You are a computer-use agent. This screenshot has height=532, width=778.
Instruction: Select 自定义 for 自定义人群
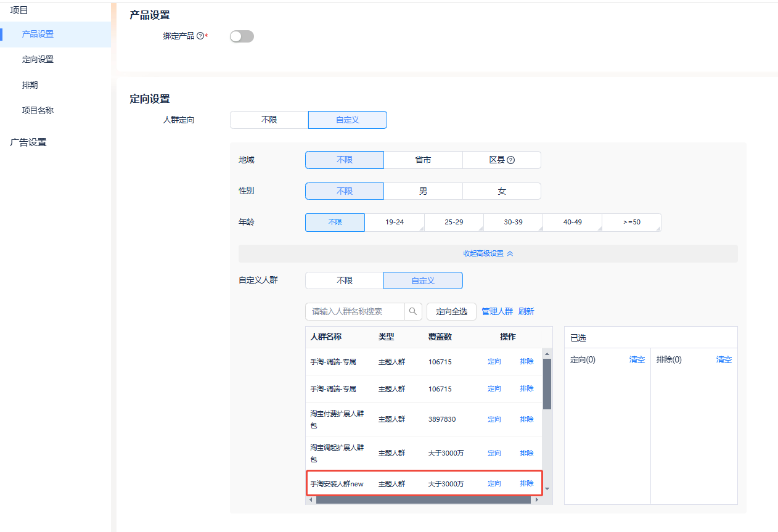click(423, 280)
